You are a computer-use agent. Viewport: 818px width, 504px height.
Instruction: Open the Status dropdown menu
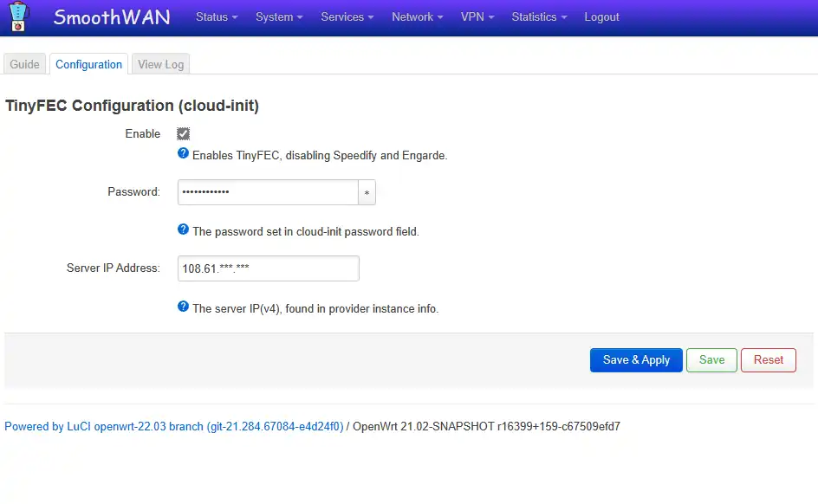click(217, 17)
